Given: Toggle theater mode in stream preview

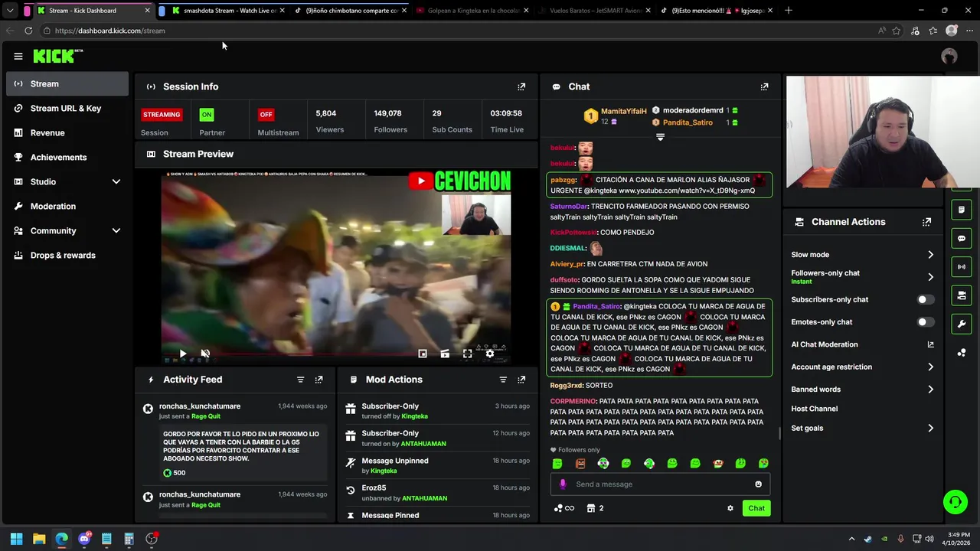Looking at the screenshot, I should (x=445, y=354).
